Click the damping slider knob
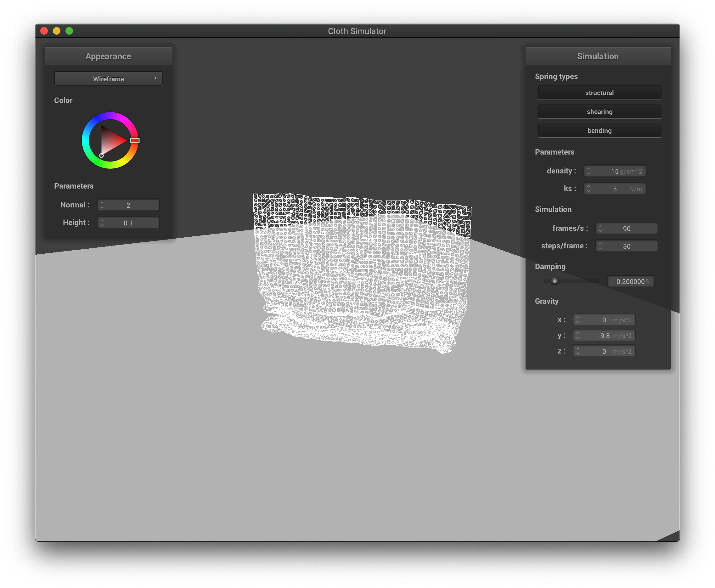The image size is (715, 588). tap(555, 281)
